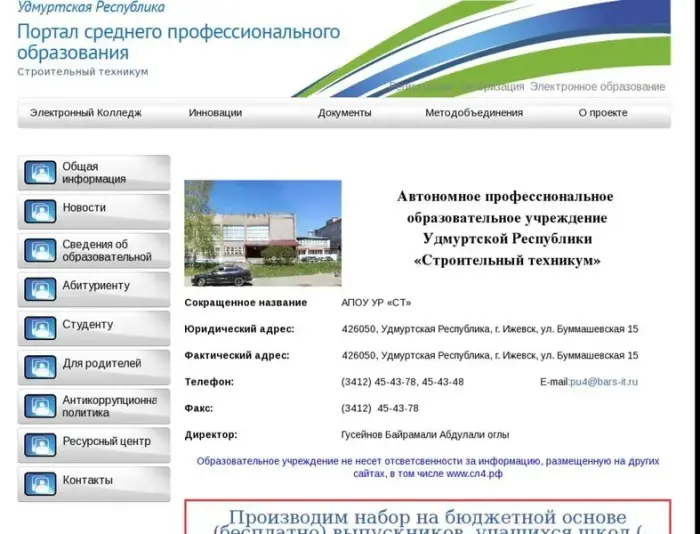Click the Портал среднего профессионального образования title

coord(178,41)
